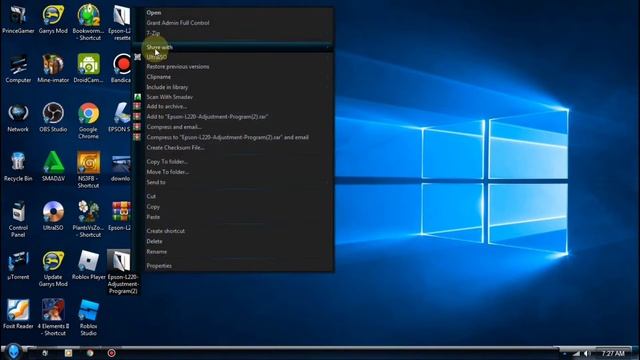Select the UltraISO desktop disc icon
This screenshot has width=640, height=360.
tap(53, 216)
